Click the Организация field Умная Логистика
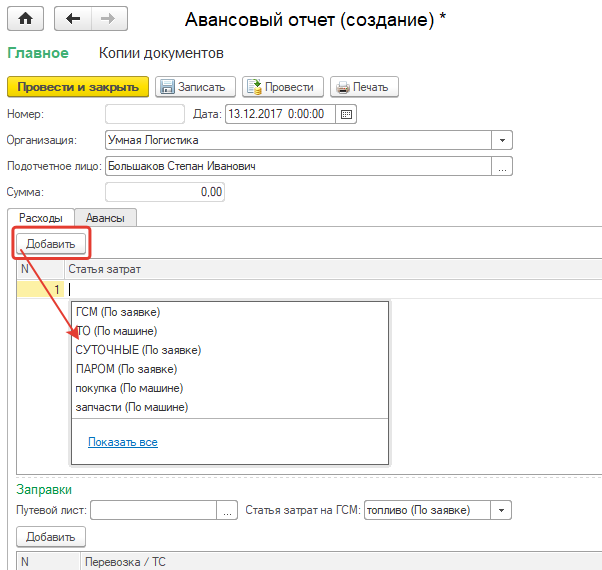Screen dimensions: 602x570 pos(298,140)
